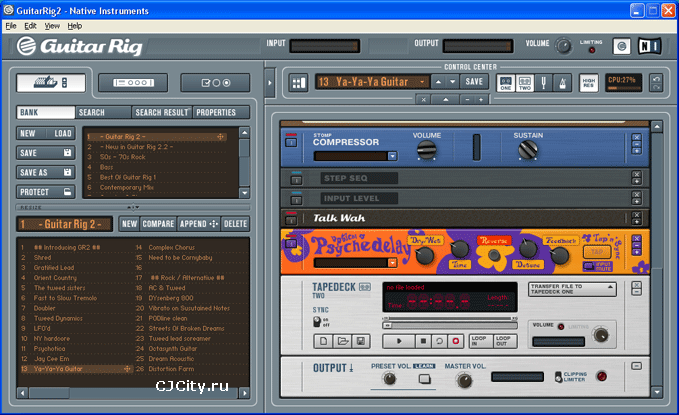Click Psychedelay TAP tempo button

tap(597, 251)
